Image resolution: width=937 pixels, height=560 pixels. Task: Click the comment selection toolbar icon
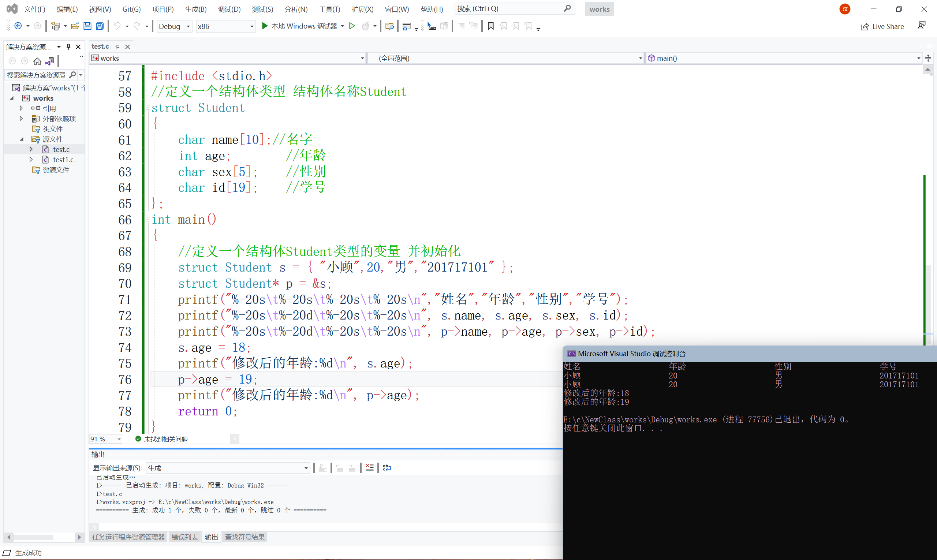tap(461, 26)
